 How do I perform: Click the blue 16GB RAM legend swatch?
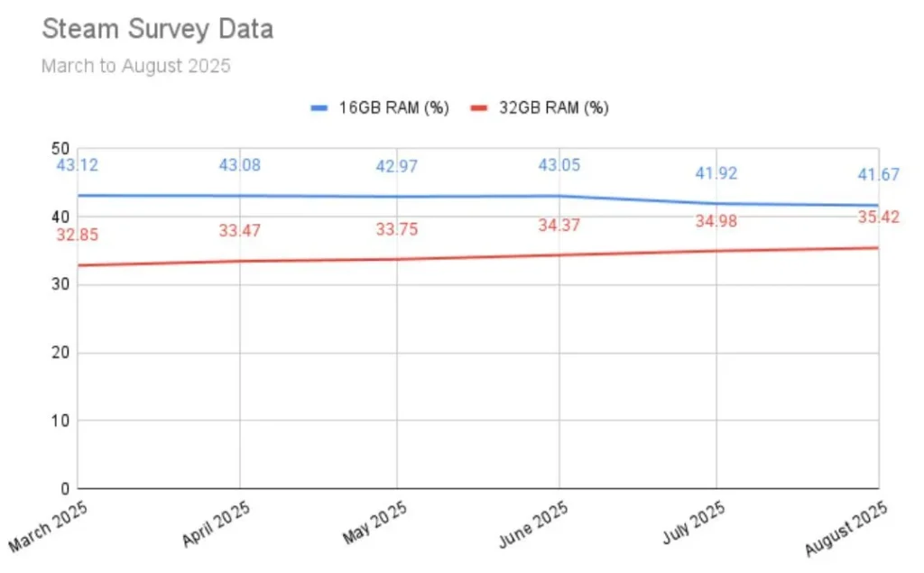320,108
